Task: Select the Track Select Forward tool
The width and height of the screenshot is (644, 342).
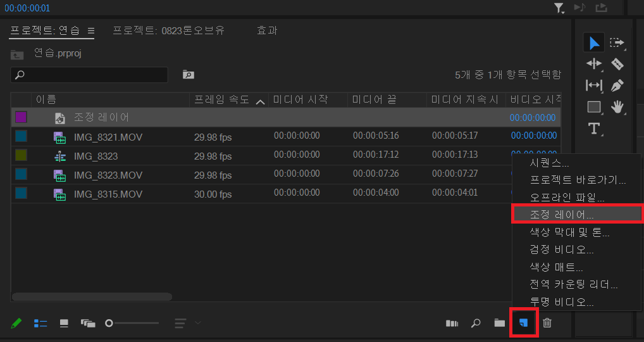Action: (x=617, y=43)
